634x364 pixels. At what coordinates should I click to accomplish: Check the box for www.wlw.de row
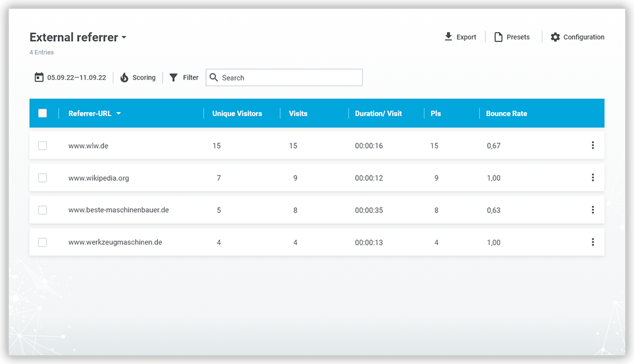click(42, 146)
